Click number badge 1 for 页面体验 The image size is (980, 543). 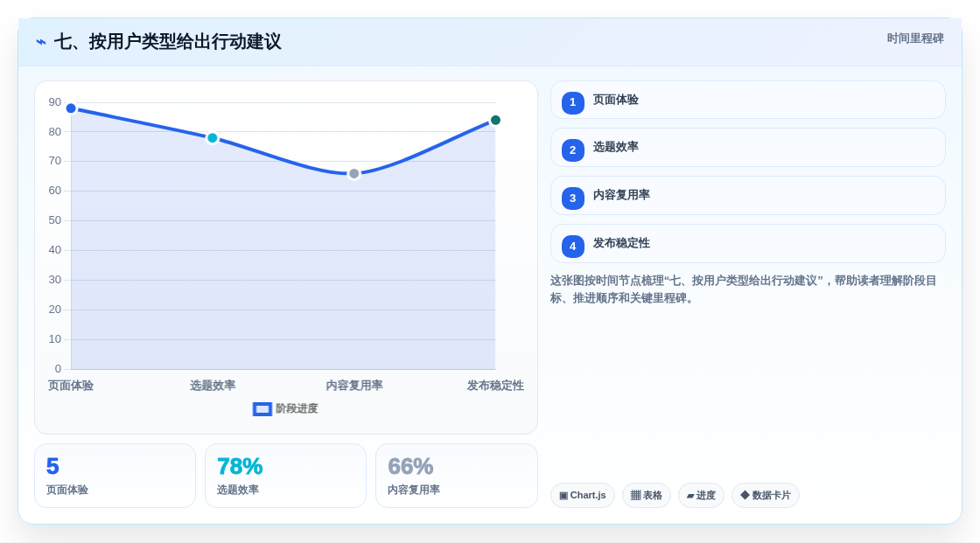point(572,102)
